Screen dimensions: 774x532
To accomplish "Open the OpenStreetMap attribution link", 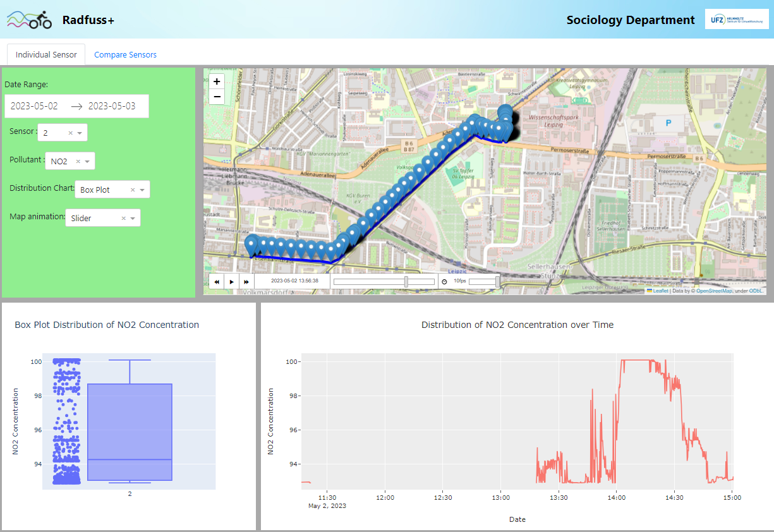I will click(714, 291).
